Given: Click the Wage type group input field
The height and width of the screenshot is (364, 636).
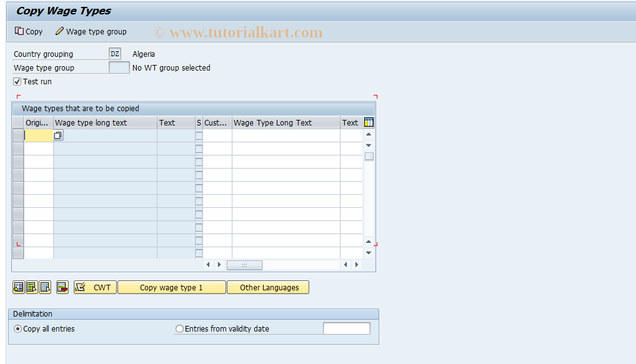Looking at the screenshot, I should click(x=119, y=67).
